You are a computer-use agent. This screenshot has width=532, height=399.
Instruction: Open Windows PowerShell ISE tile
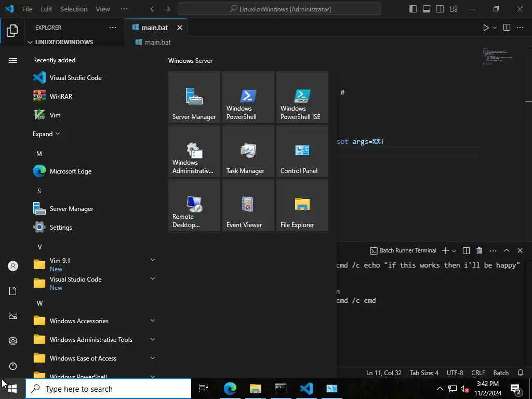(302, 97)
